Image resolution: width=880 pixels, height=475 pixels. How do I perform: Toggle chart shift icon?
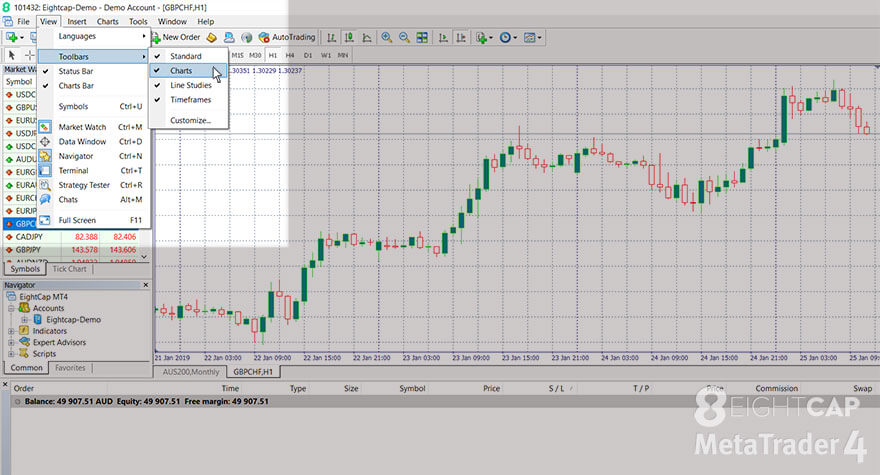click(461, 37)
